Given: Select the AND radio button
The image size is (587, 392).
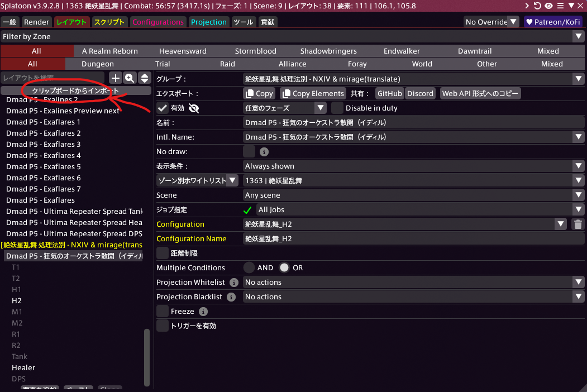Looking at the screenshot, I should pyautogui.click(x=249, y=267).
